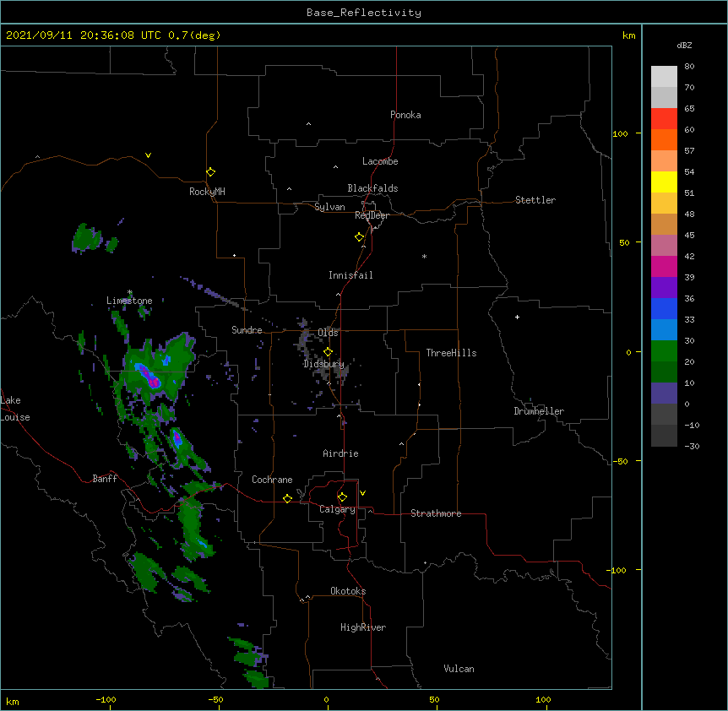Click the asterisk marker above Limestone label
Viewport: 728px width, 711px height.
[129, 292]
